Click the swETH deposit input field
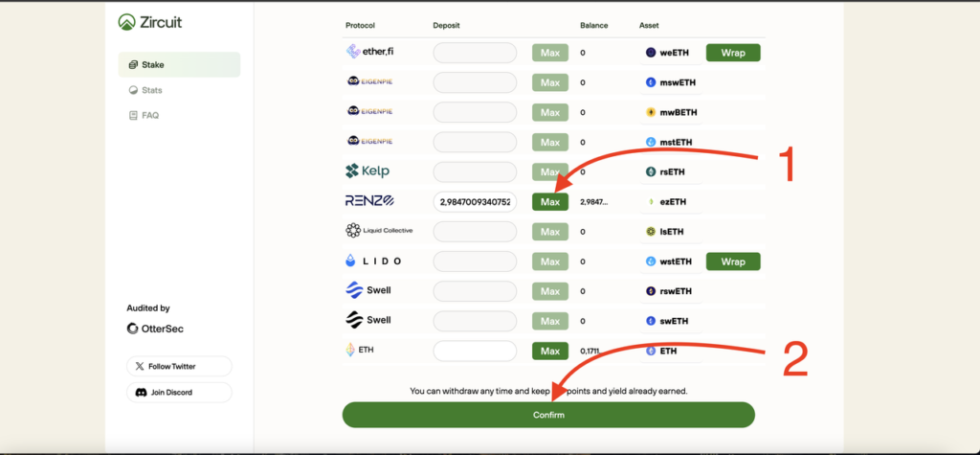This screenshot has width=980, height=455. pyautogui.click(x=475, y=321)
